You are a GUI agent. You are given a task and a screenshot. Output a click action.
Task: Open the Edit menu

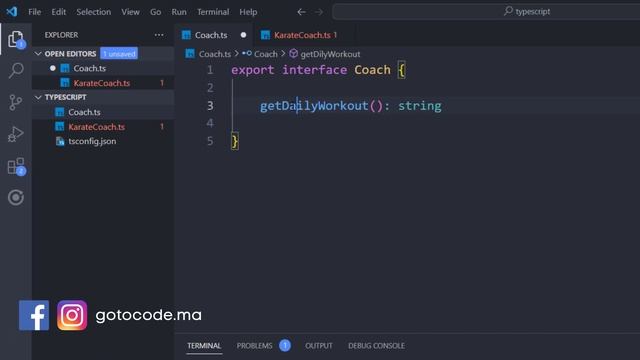[x=58, y=12]
